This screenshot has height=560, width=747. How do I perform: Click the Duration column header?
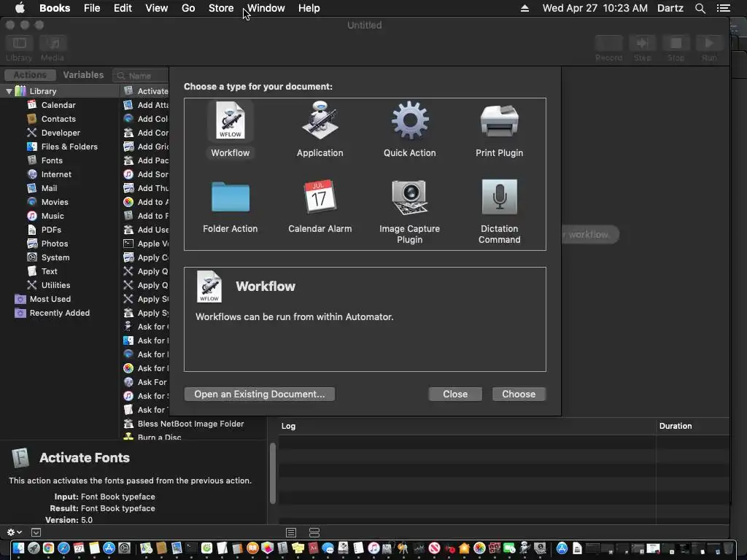coord(675,426)
